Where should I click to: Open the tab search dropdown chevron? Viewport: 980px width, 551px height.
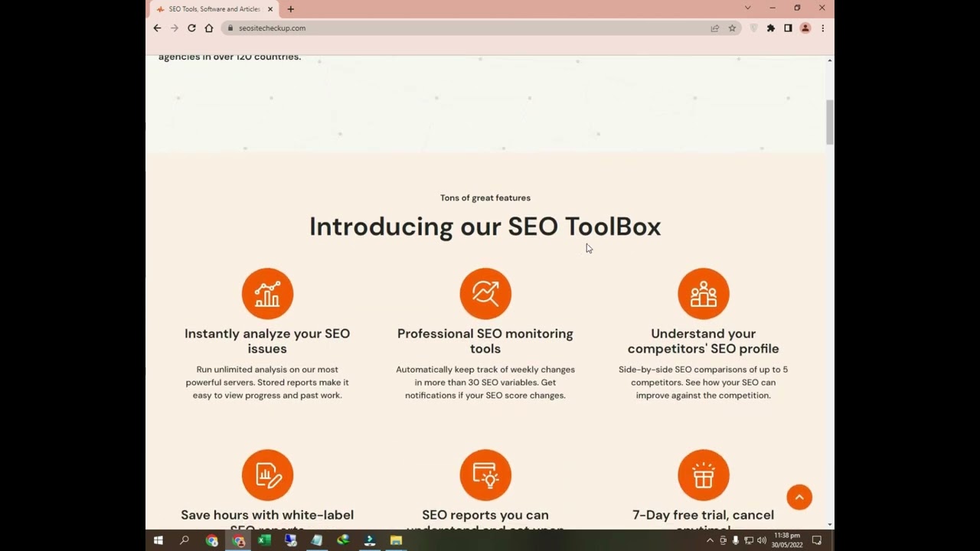(x=748, y=8)
